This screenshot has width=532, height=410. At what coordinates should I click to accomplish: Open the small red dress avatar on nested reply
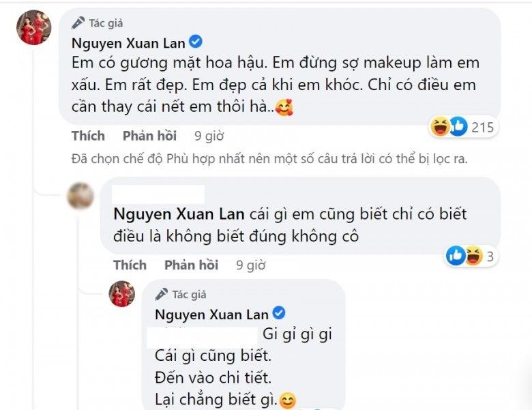coord(122,294)
